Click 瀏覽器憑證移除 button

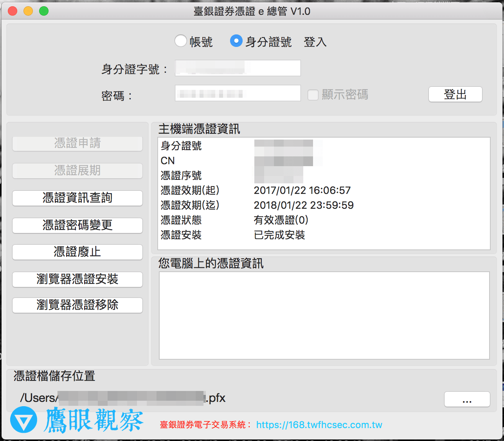point(77,305)
